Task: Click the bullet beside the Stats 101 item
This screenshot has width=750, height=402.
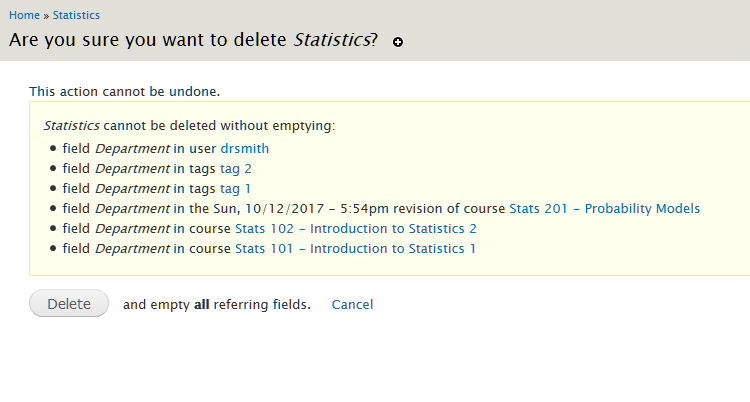Action: (x=53, y=249)
